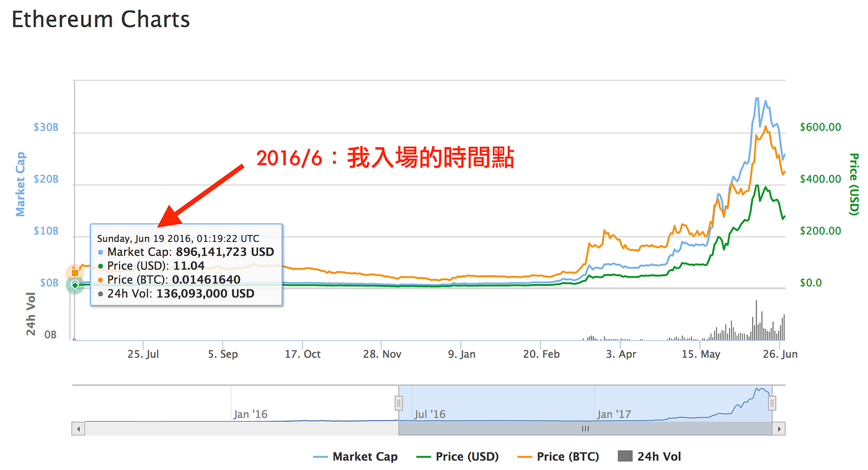
Task: Click the tooltip Price (BTC) value 0.01461640
Action: (206, 280)
